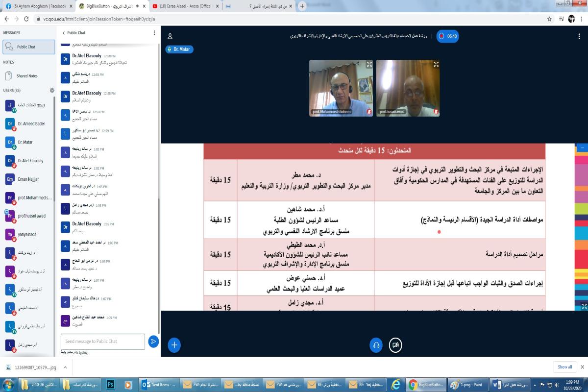The width and height of the screenshot is (588, 392).
Task: Open the Public Chat options menu
Action: tap(154, 33)
